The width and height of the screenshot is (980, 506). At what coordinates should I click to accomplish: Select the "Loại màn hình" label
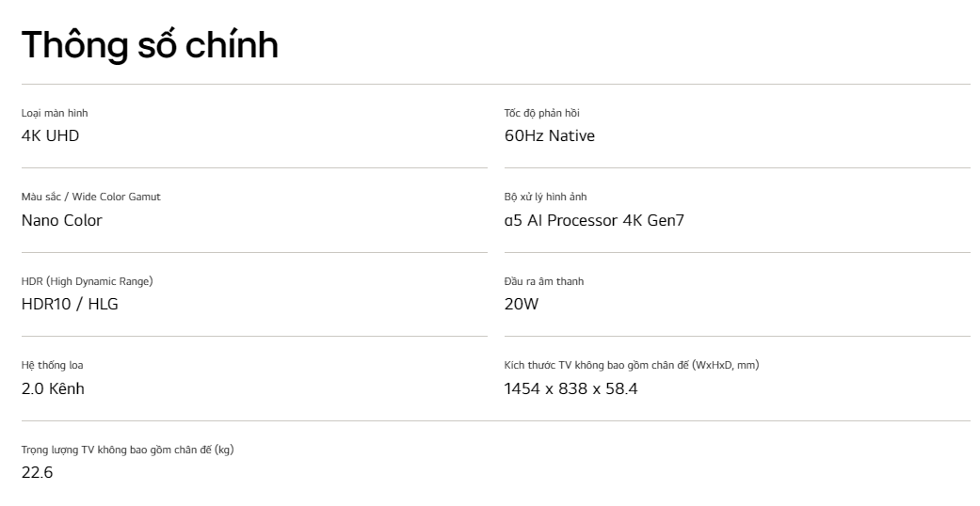click(55, 113)
